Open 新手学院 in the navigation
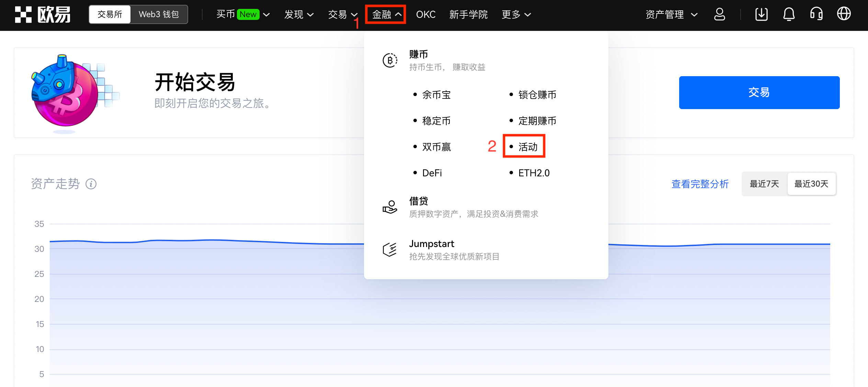Screen dimensions: 868x387 click(468, 14)
